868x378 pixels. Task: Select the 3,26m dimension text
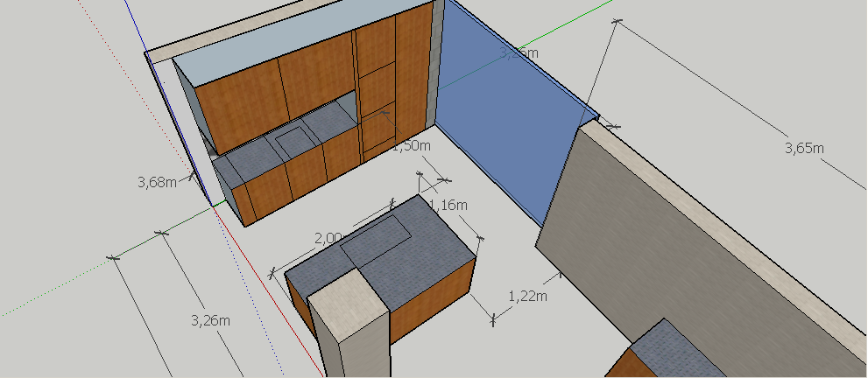click(x=210, y=318)
